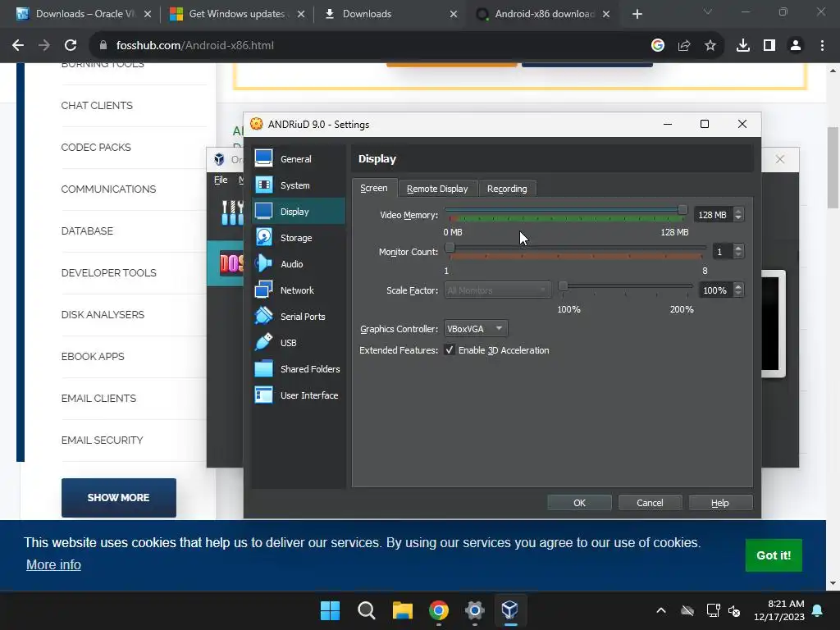Viewport: 840px width, 630px height.
Task: Click the Monitor Count value field
Action: pos(723,251)
